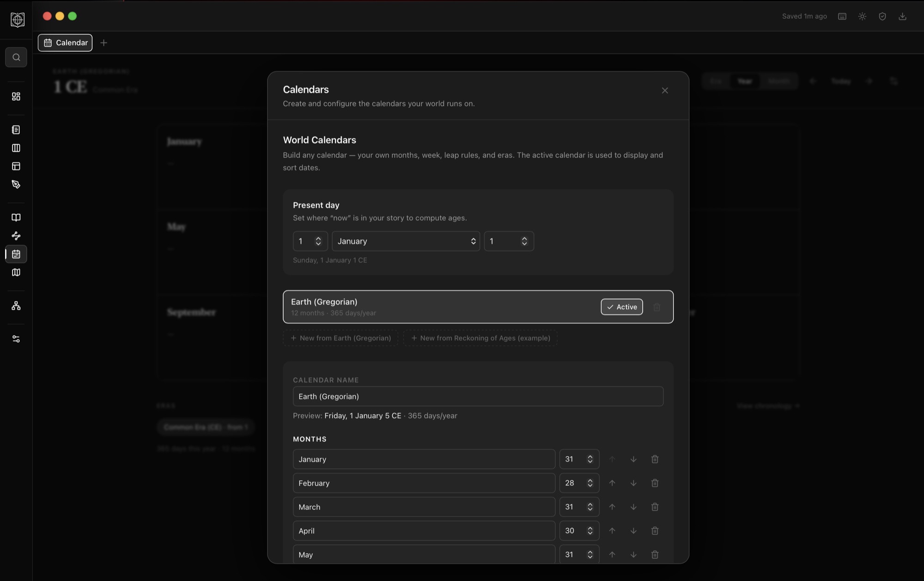Move April down one position

(x=633, y=531)
